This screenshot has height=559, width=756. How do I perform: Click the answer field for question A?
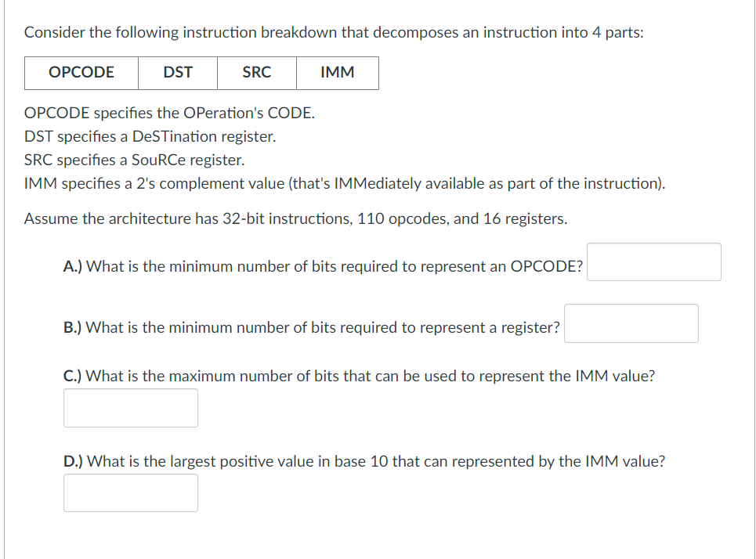[x=653, y=261]
